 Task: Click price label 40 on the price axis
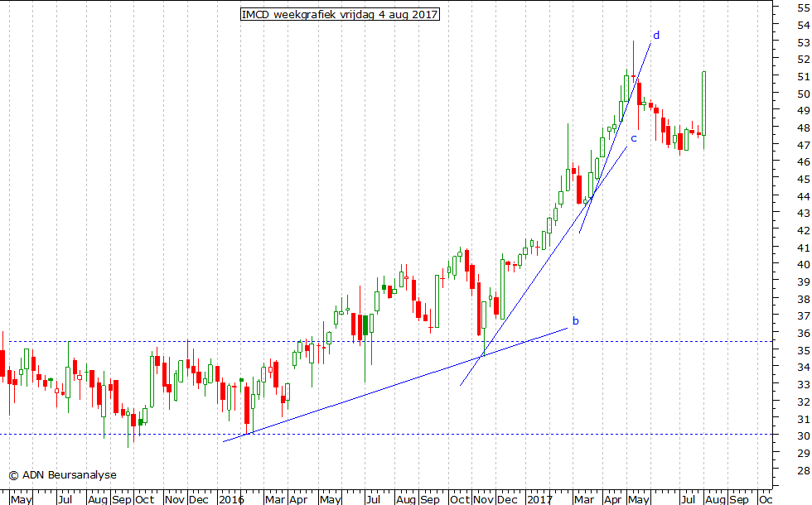tap(804, 265)
